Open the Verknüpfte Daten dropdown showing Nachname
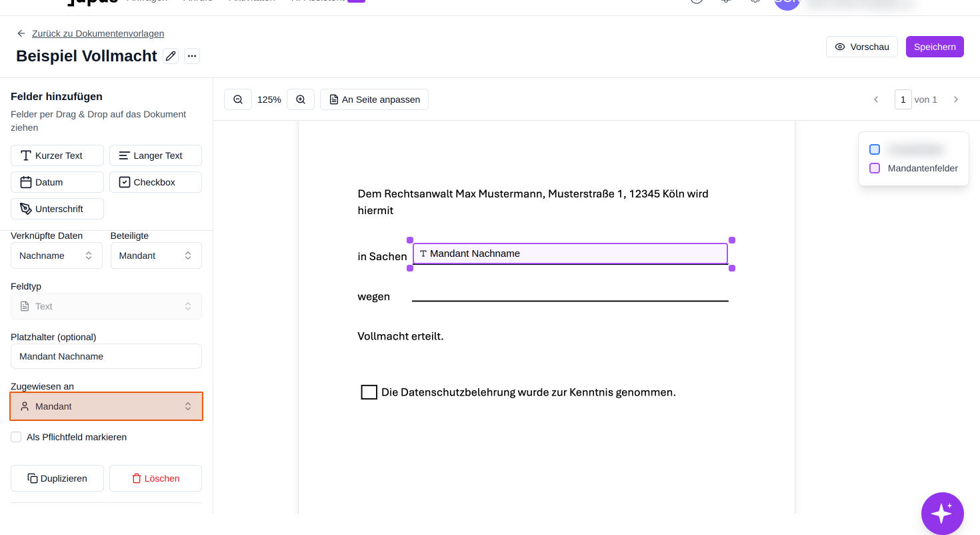Screen dimensions: 980x535 coord(57,255)
